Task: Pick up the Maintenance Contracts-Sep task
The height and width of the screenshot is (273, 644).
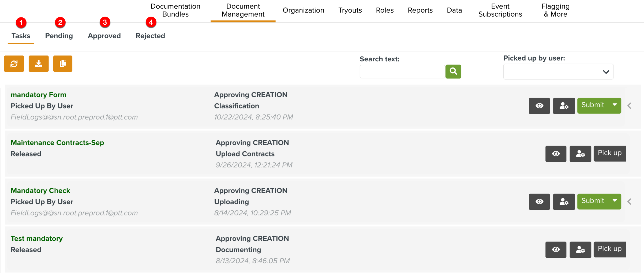Action: (609, 153)
